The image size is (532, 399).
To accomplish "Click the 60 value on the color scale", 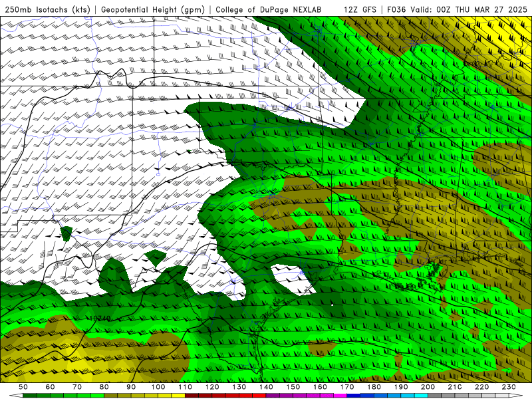I will click(x=51, y=387).
